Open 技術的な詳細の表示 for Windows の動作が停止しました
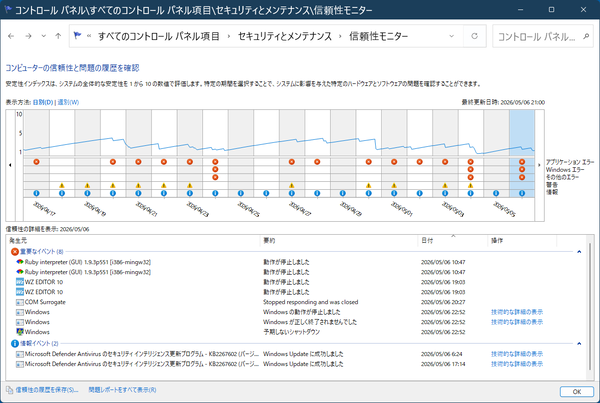The width and height of the screenshot is (600, 403). pos(517,312)
